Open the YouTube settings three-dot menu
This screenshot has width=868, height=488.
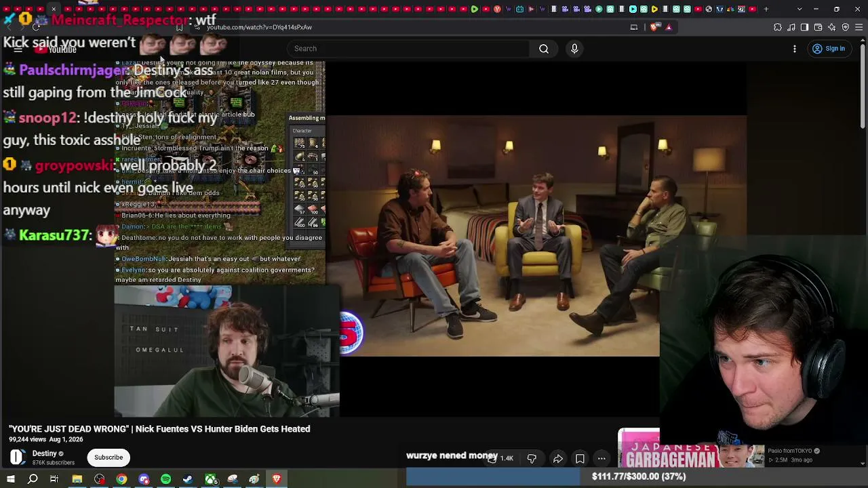795,49
